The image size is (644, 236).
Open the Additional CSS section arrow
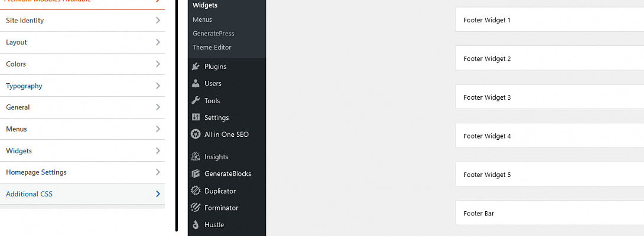click(158, 194)
